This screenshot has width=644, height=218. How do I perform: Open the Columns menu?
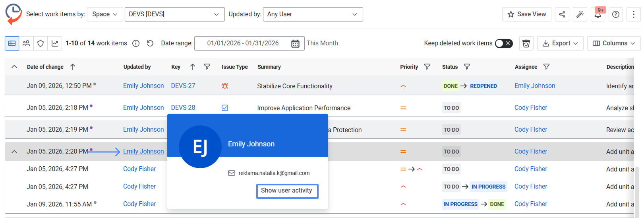(613, 43)
